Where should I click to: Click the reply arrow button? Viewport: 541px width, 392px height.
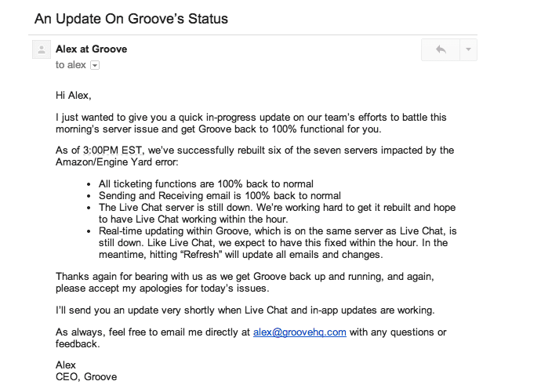(440, 49)
